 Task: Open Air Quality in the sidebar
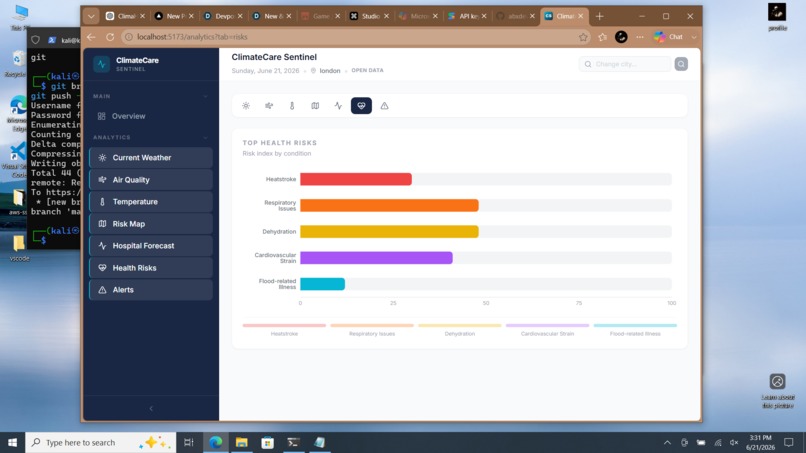click(151, 180)
